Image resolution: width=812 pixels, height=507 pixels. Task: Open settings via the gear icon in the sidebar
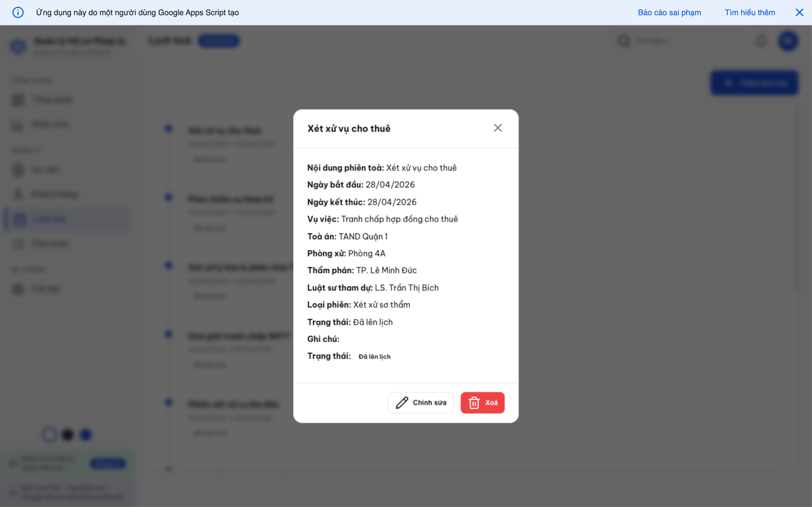pos(18,289)
